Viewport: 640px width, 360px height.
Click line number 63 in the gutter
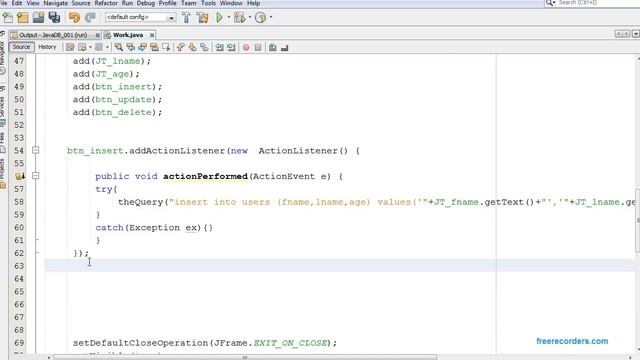(x=19, y=266)
